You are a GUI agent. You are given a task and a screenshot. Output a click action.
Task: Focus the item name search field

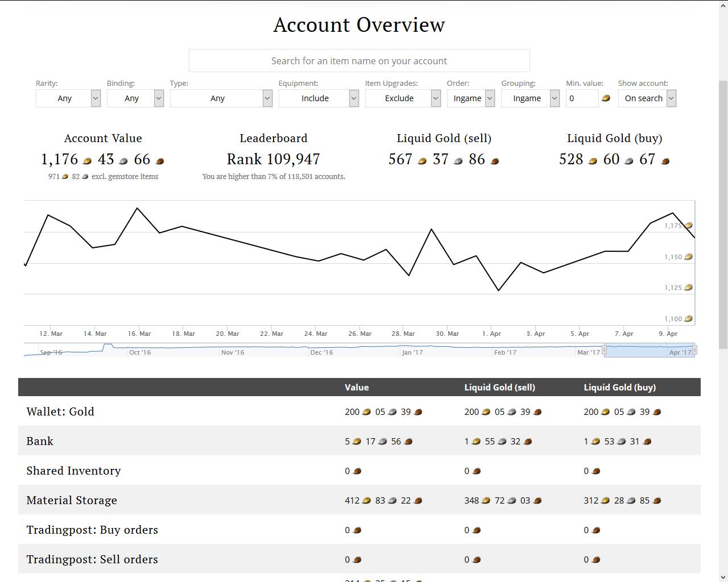point(359,61)
